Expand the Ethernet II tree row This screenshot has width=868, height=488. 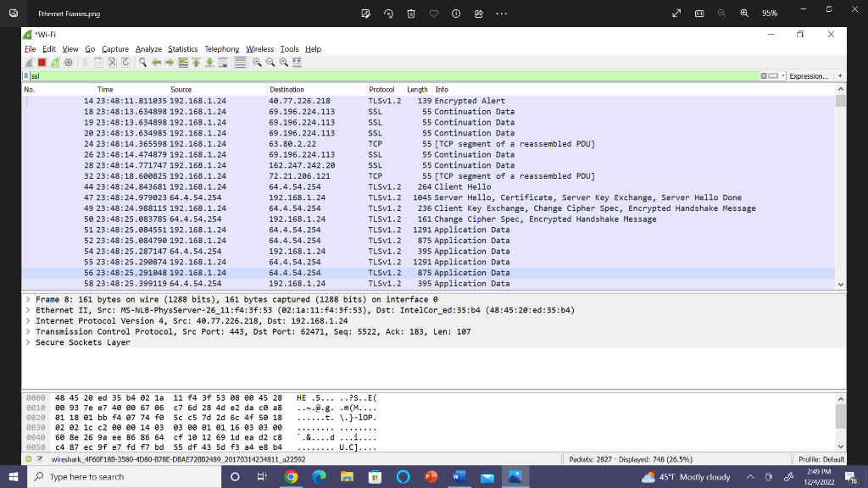point(29,310)
